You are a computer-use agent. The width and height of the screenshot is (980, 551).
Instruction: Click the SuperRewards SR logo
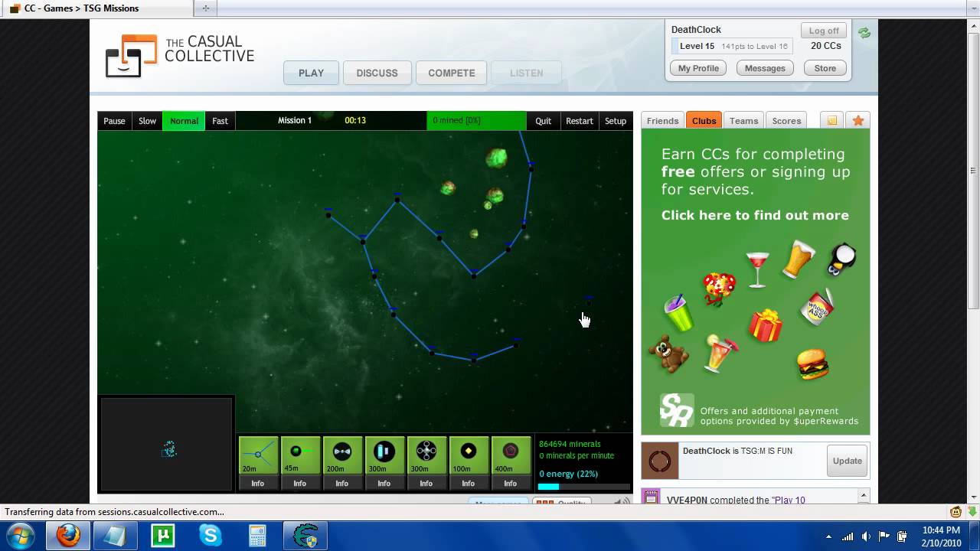pyautogui.click(x=677, y=410)
